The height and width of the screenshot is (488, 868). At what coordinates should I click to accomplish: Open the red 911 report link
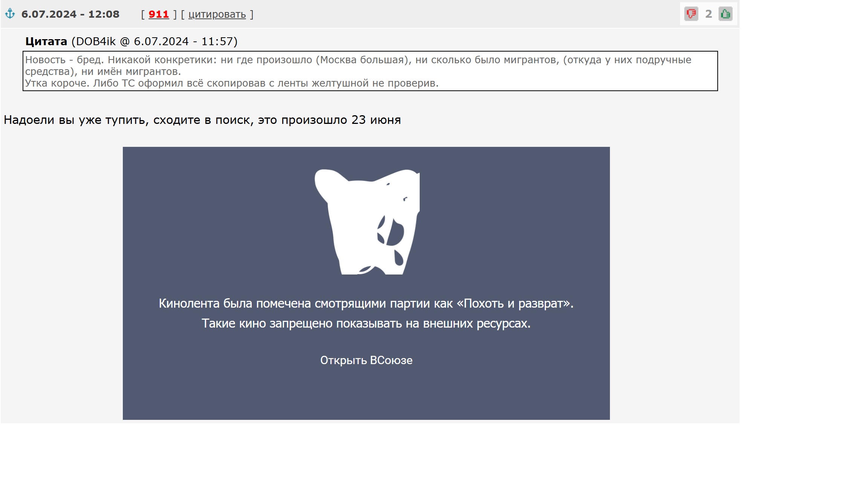159,14
